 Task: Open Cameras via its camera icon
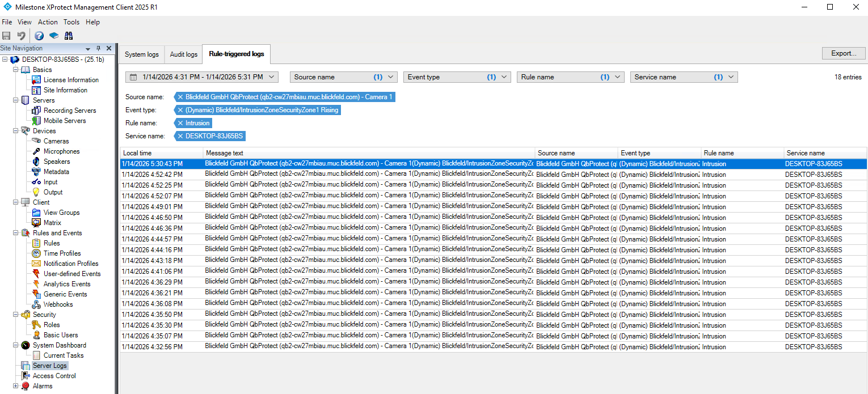(36, 141)
